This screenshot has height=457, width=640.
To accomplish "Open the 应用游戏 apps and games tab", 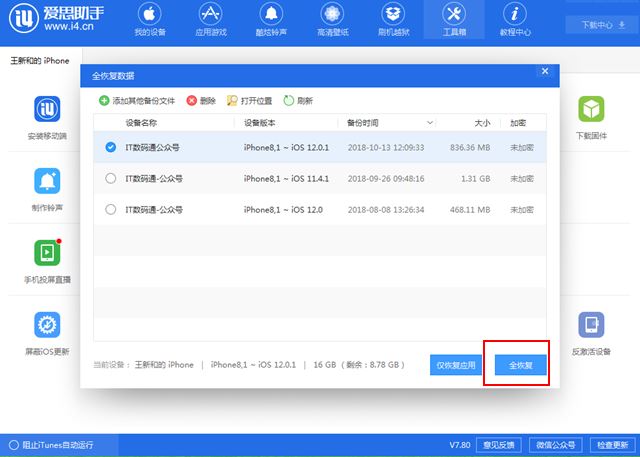I will [211, 20].
